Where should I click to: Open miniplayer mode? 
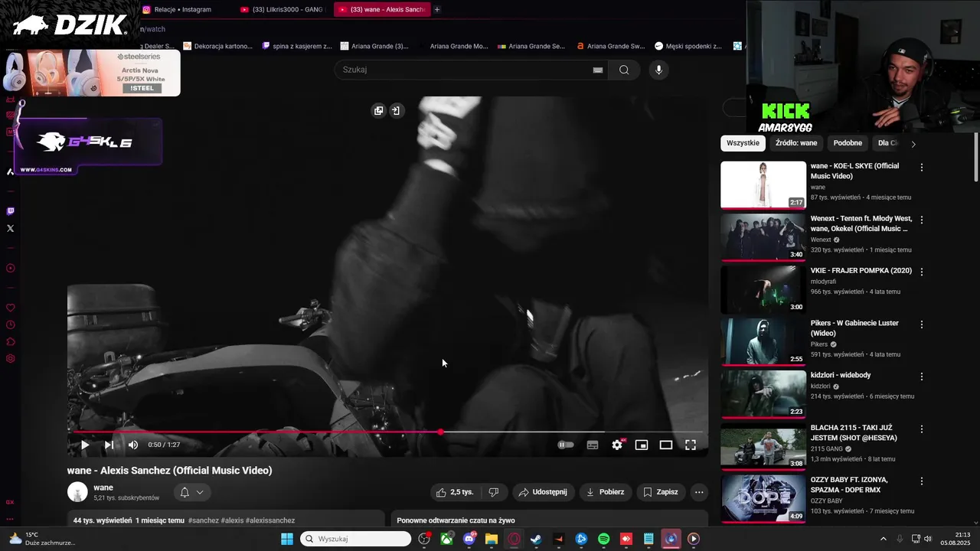[x=642, y=445]
